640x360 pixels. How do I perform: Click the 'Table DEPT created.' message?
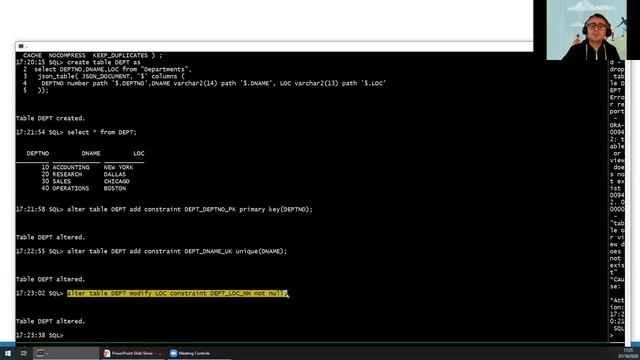tap(51, 118)
